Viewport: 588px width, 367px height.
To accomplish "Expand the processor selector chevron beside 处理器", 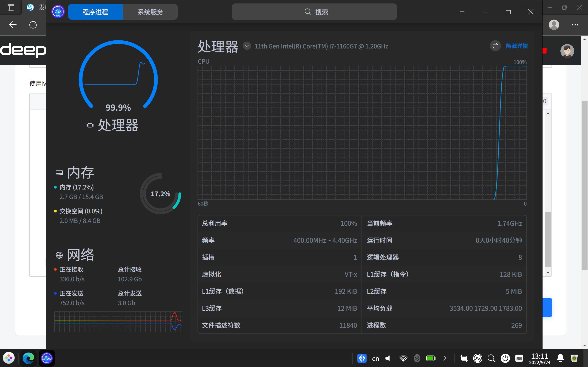I will point(247,46).
